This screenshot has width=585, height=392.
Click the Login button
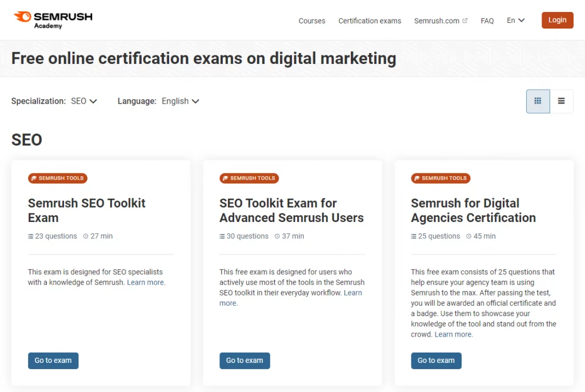coord(558,20)
